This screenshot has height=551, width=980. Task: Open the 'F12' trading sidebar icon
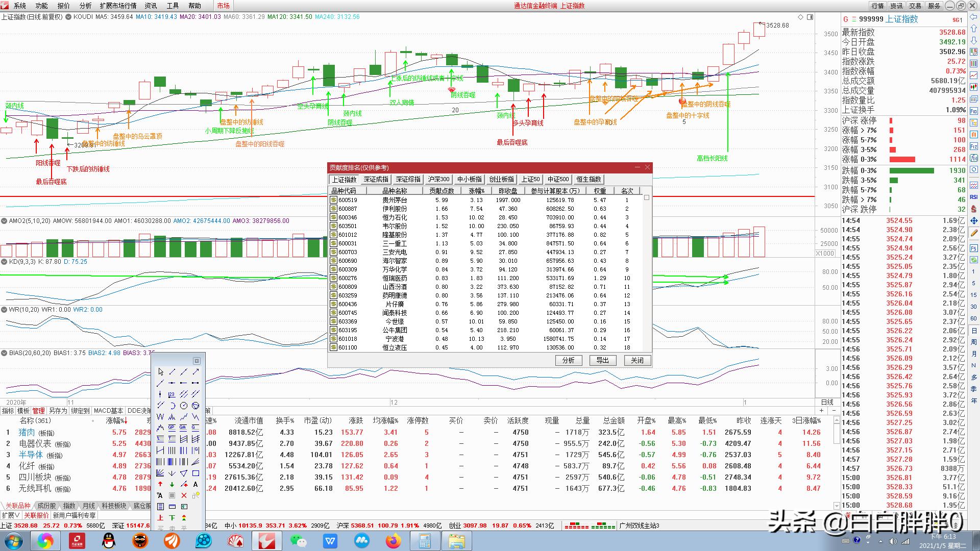[x=973, y=146]
